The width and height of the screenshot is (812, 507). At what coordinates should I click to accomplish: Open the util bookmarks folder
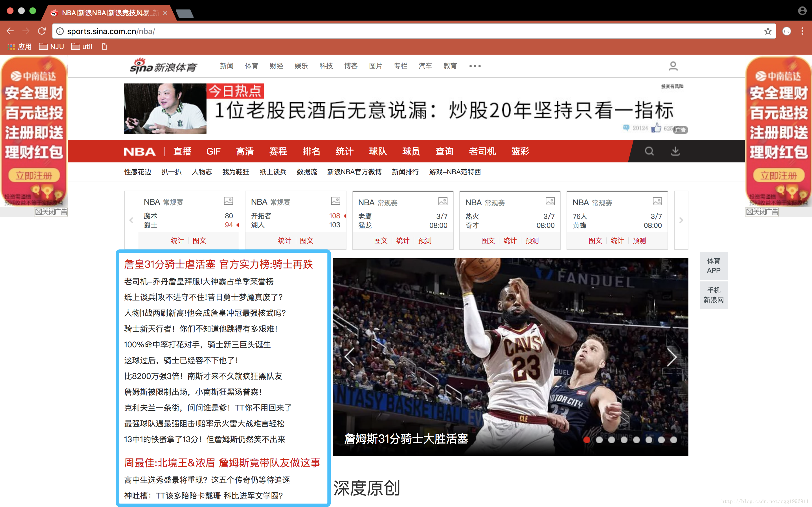(82, 47)
